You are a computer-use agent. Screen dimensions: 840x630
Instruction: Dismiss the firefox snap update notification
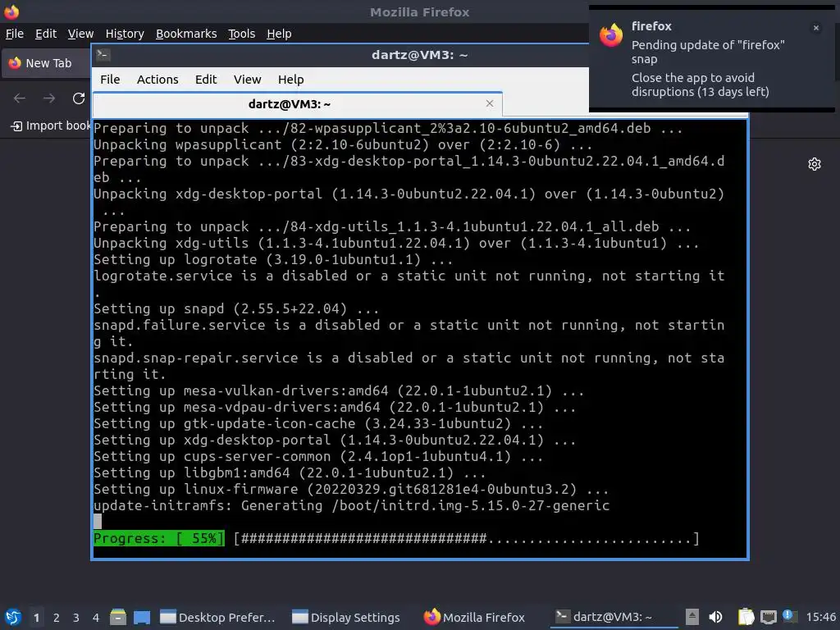click(x=816, y=28)
